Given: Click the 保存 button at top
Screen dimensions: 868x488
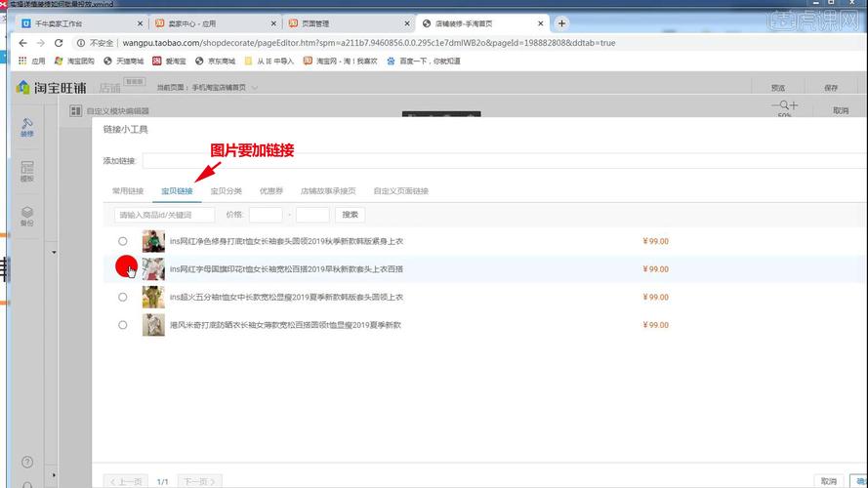Looking at the screenshot, I should coord(831,88).
